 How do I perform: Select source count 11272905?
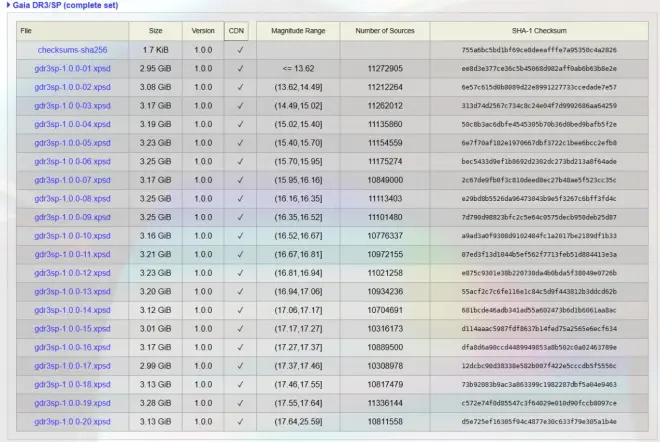(x=385, y=68)
